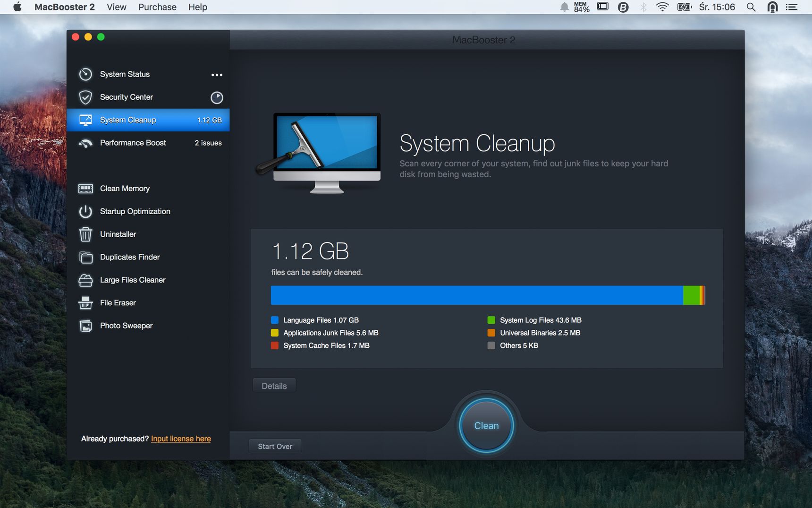The width and height of the screenshot is (812, 508).
Task: Open the View menu
Action: coord(117,7)
